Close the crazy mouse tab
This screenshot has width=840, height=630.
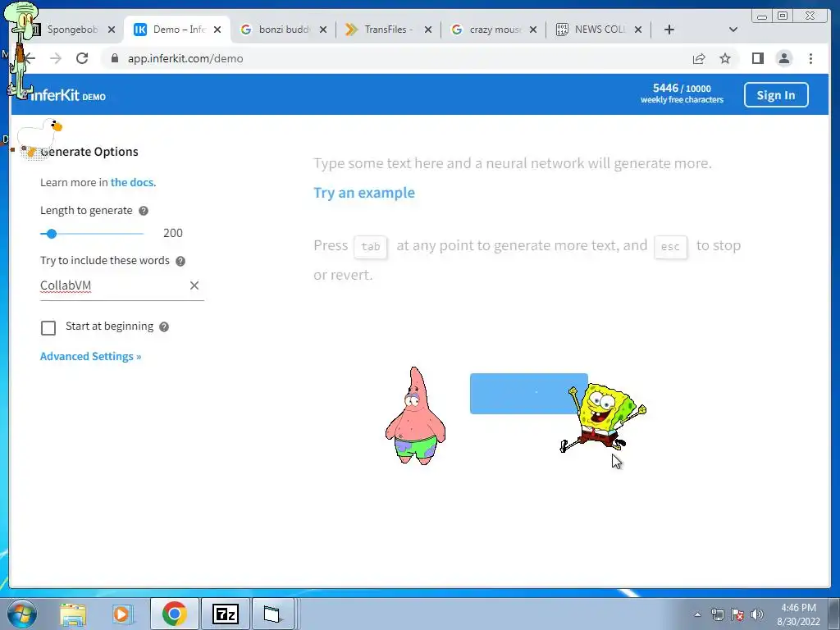[x=533, y=30]
